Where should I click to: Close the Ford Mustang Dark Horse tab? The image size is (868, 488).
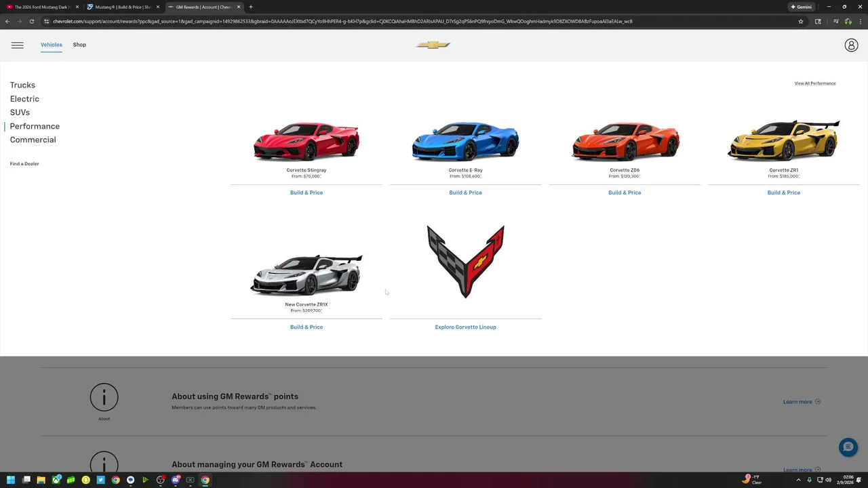[77, 7]
